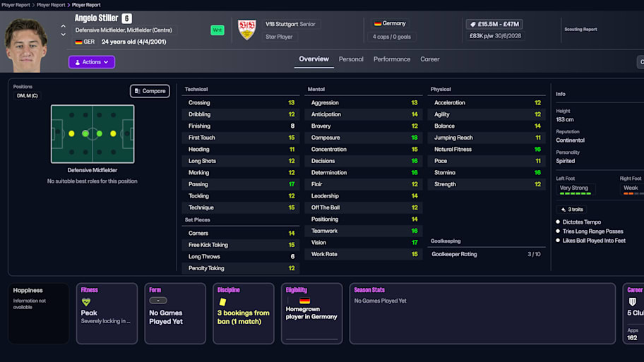Open the Discipline bookings card
The height and width of the screenshot is (362, 644).
[243, 313]
